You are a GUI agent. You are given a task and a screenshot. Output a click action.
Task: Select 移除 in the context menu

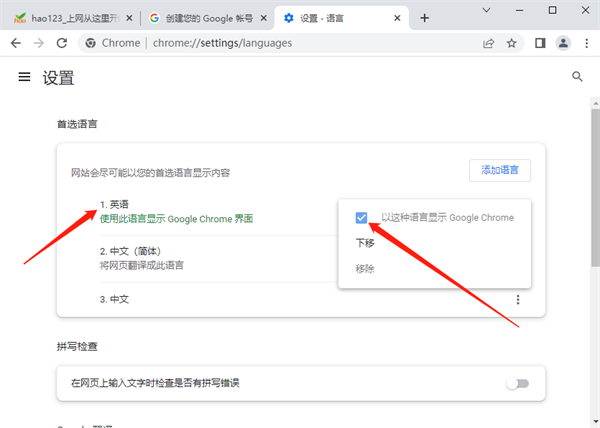click(x=365, y=268)
